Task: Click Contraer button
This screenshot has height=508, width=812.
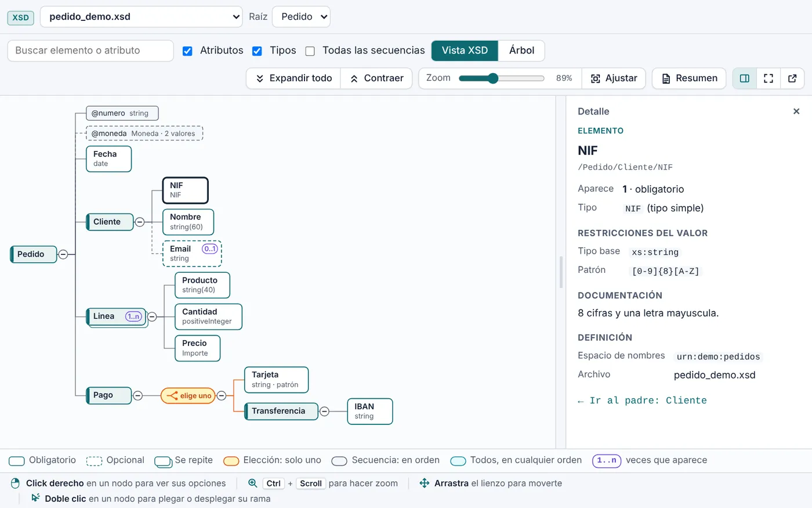Action: (376, 78)
